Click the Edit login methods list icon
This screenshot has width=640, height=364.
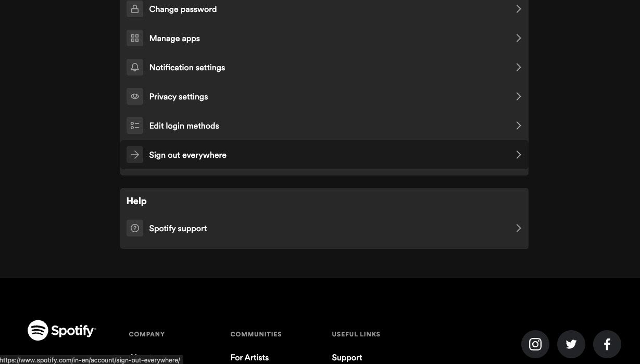[x=134, y=125]
